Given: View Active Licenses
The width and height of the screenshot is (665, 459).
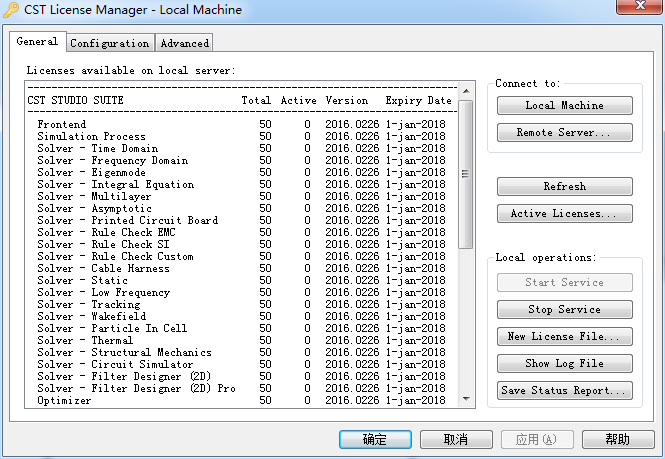Looking at the screenshot, I should tap(564, 213).
